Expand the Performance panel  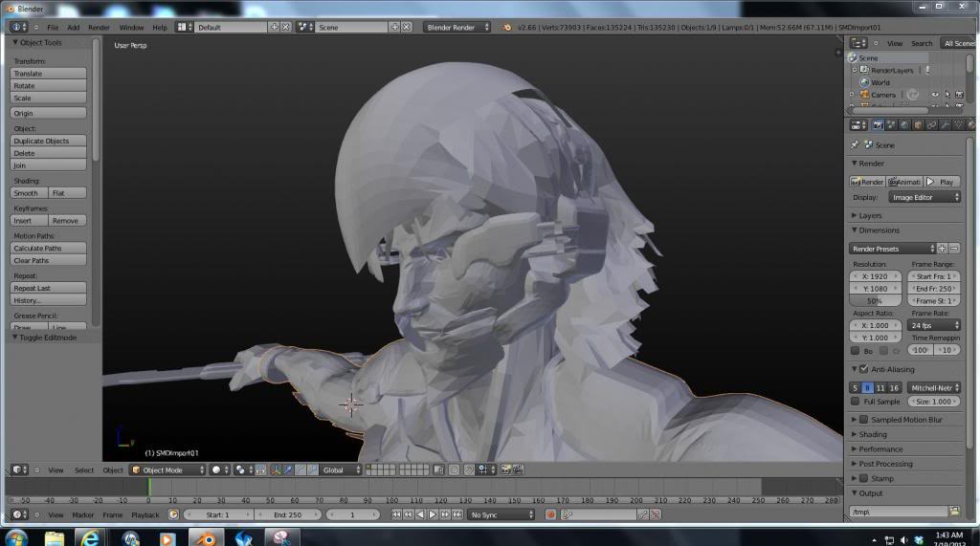tap(880, 449)
